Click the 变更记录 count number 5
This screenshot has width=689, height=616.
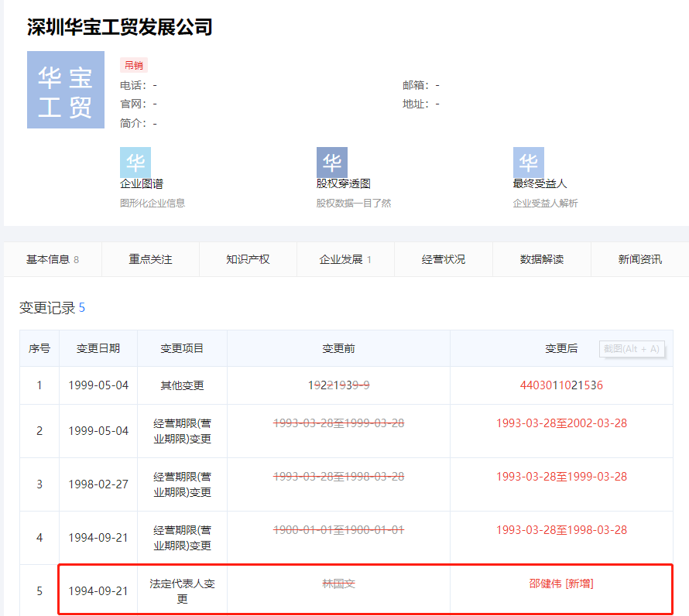click(82, 308)
